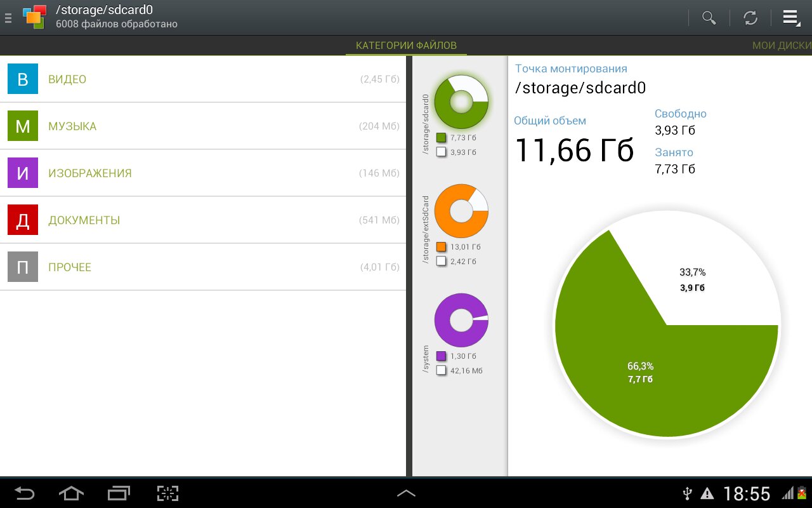Switch to the МОИ ДИСКИ tab
Viewport: 812px width, 508px height.
pyautogui.click(x=781, y=46)
